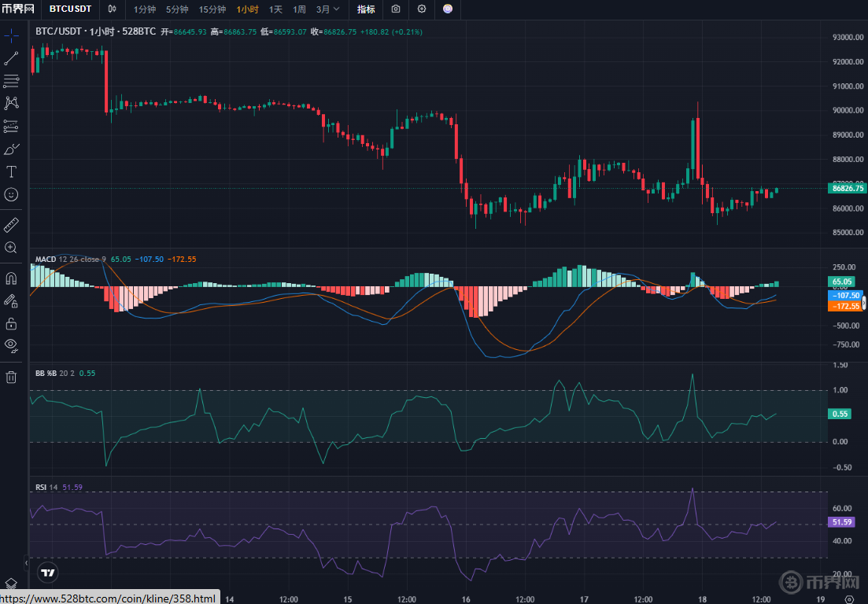Open the 指标 indicators button
Screen dimensions: 868x604
(366, 9)
